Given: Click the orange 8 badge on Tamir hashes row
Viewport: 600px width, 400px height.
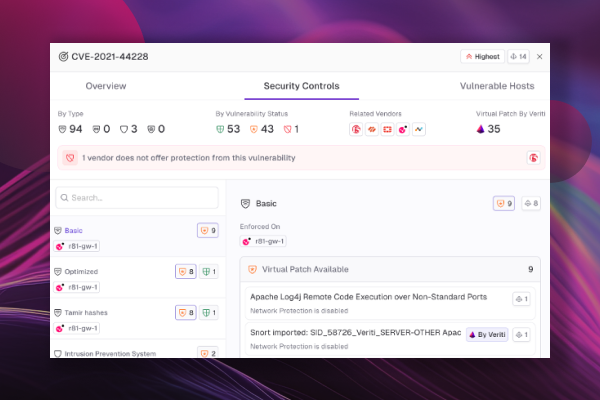Looking at the screenshot, I should point(186,313).
